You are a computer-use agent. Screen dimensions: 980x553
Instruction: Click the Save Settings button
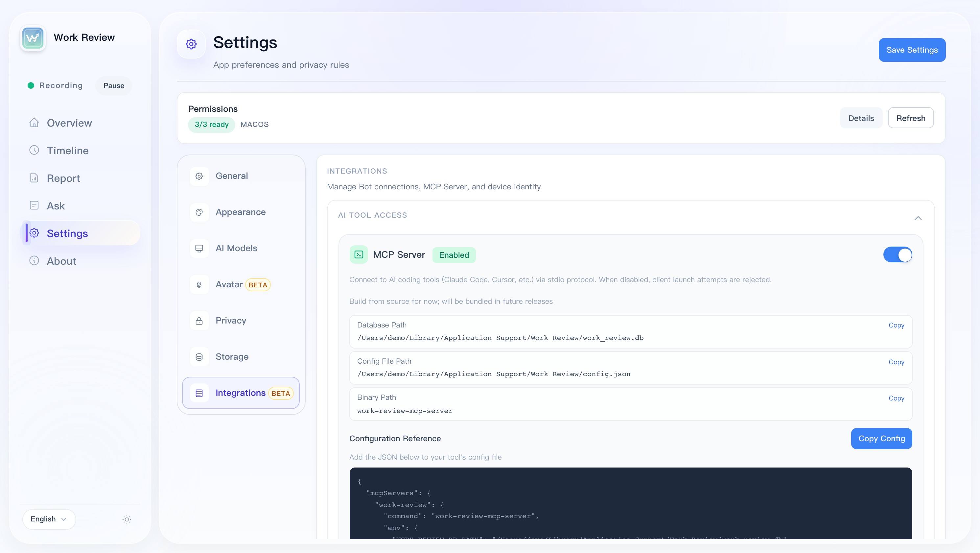[x=912, y=50]
